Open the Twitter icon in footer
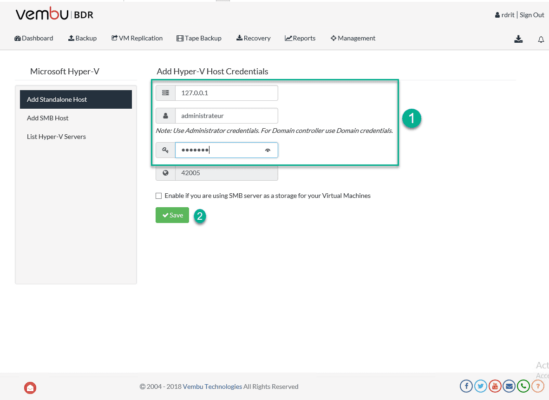Viewport: 549px width, 400px height. pos(480,386)
